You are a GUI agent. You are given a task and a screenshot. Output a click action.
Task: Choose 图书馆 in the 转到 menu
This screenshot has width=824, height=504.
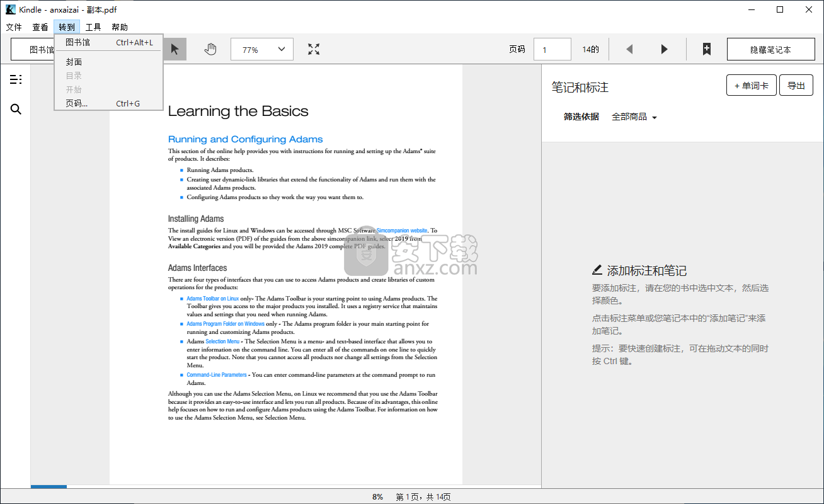click(109, 43)
